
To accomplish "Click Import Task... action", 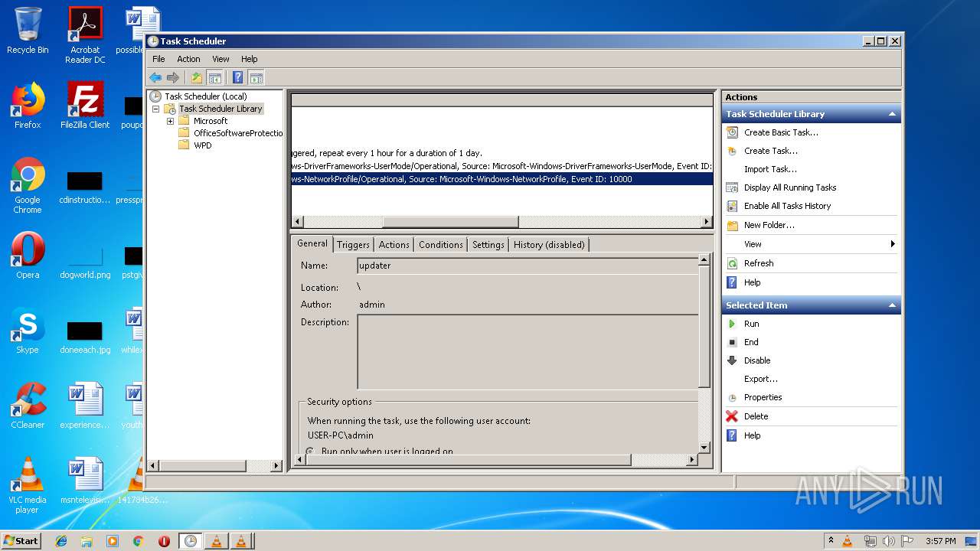I will 770,169.
